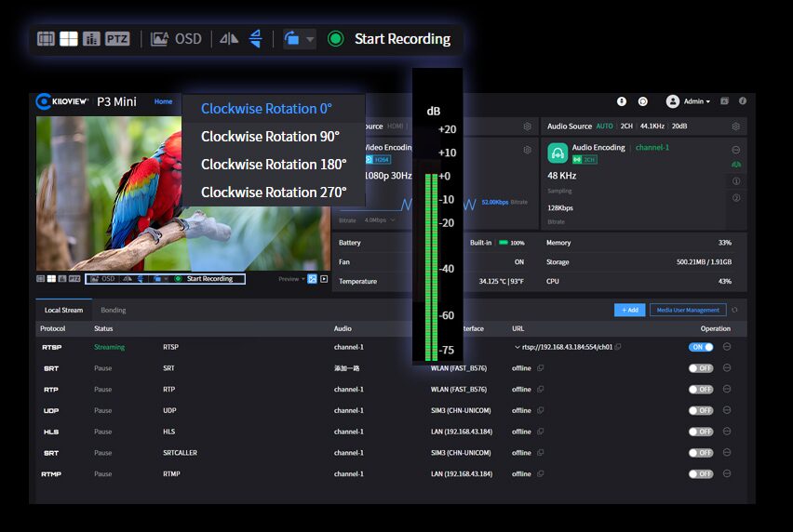Enable the HLS stream toggle
This screenshot has width=793, height=532.
tap(701, 432)
